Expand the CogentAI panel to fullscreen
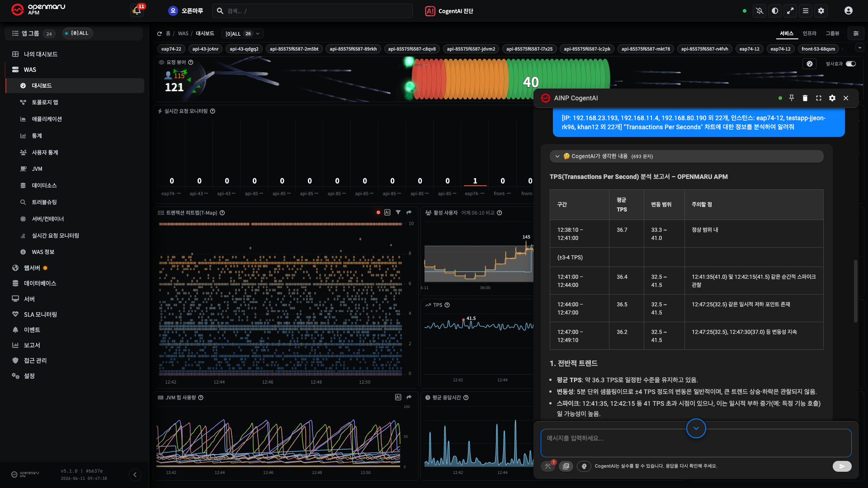Screen dimensions: 868x488 pyautogui.click(x=819, y=98)
